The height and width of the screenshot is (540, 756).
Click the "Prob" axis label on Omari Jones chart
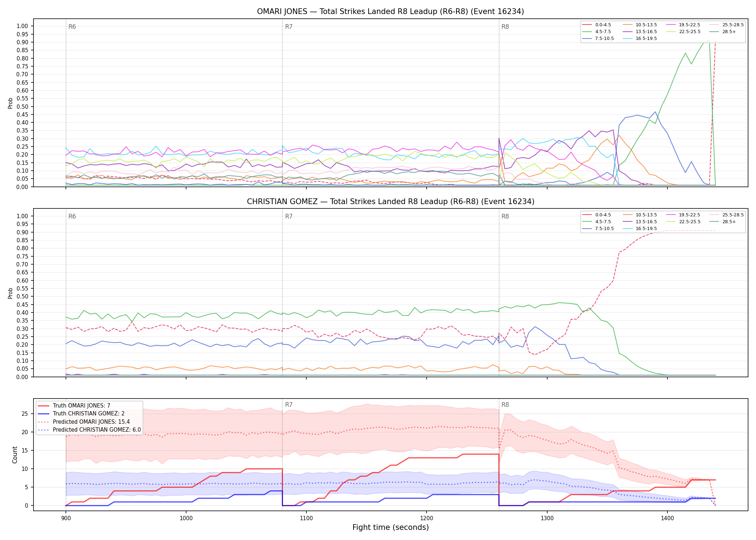10,103
